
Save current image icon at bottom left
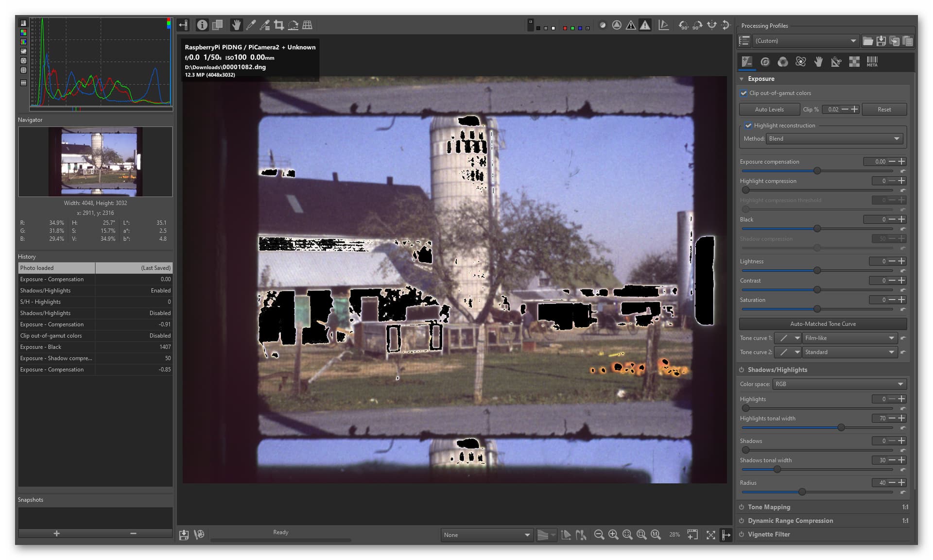coord(184,535)
